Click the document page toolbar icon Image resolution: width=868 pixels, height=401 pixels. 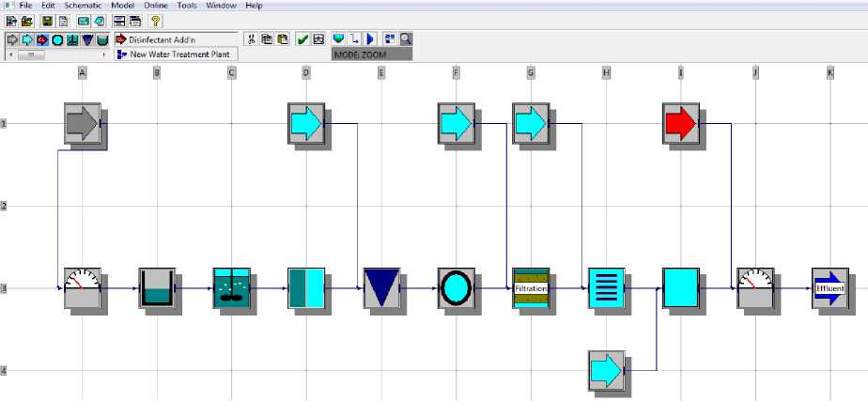pyautogui.click(x=64, y=21)
